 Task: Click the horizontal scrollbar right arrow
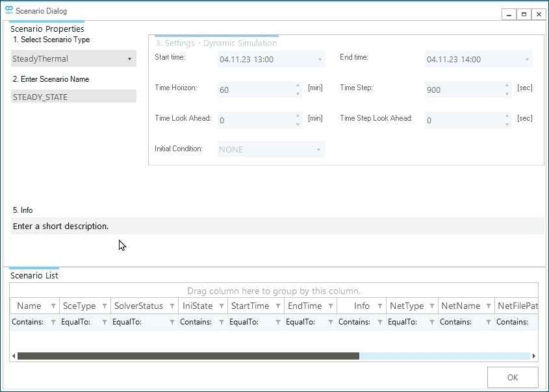pos(534,356)
